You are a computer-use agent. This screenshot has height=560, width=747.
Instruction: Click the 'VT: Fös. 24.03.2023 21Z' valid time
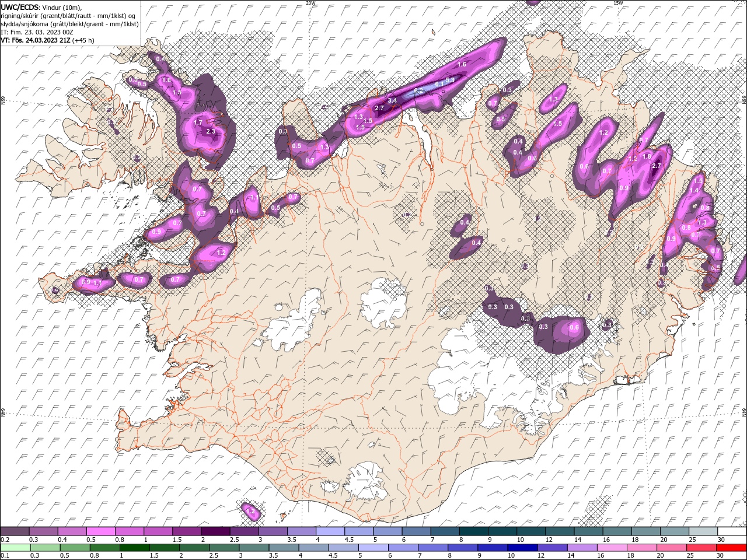(36, 40)
